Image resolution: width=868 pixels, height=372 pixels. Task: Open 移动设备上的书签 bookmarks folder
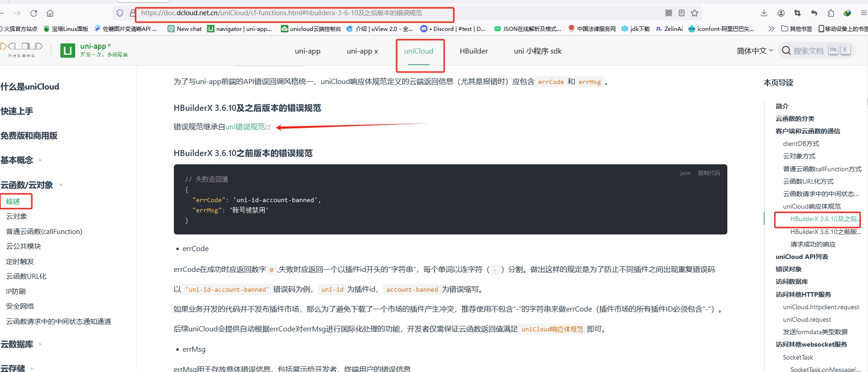click(843, 29)
